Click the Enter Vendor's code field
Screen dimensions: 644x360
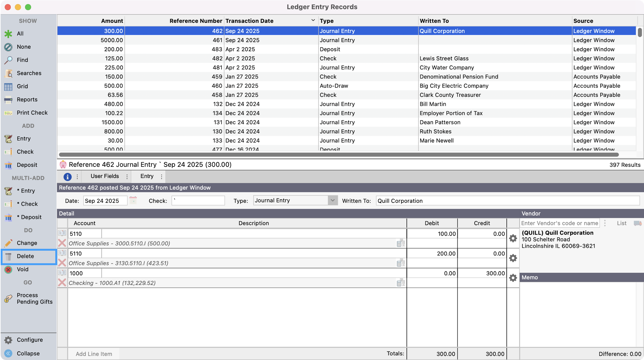coord(559,223)
